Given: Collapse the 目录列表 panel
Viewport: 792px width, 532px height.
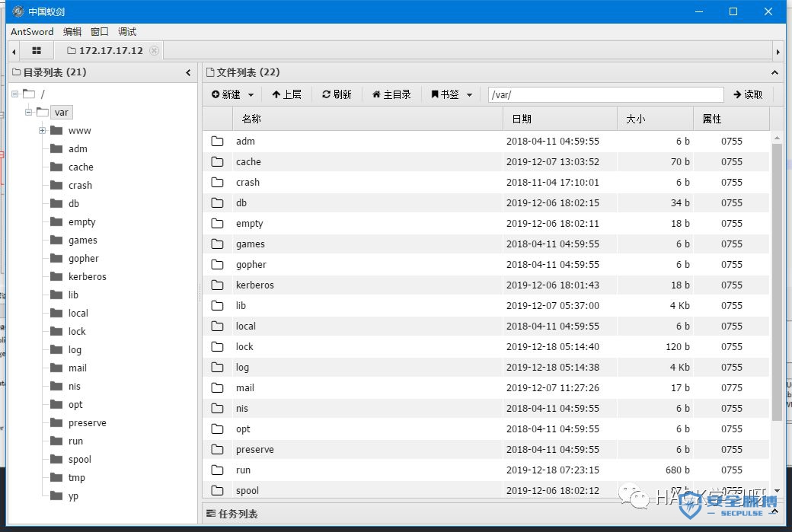Looking at the screenshot, I should 188,72.
